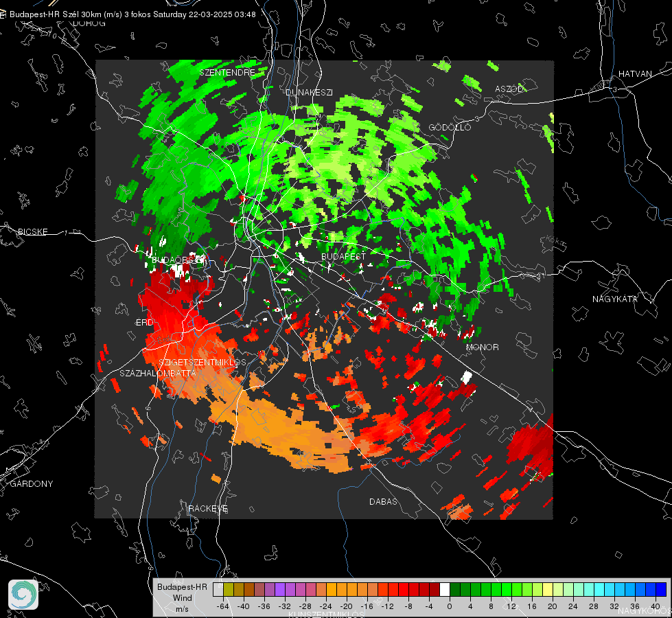Click the -40 value on the legend scale

pos(243,606)
